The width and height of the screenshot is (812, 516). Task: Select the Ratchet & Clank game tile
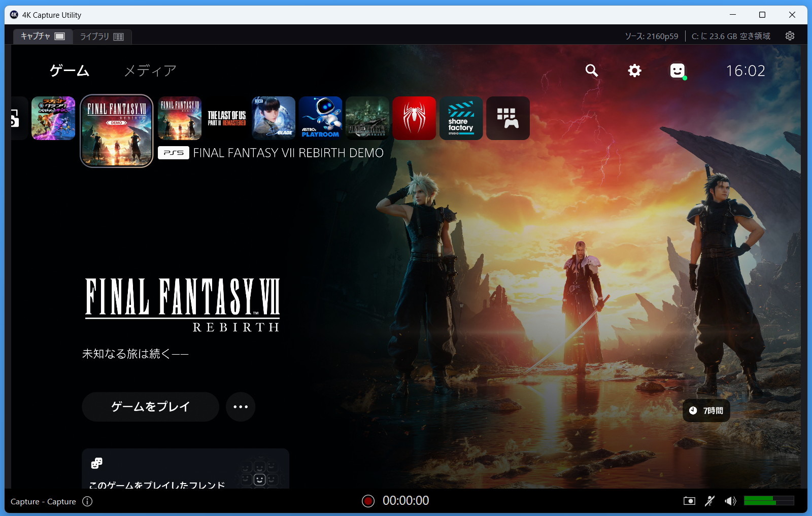[53, 118]
